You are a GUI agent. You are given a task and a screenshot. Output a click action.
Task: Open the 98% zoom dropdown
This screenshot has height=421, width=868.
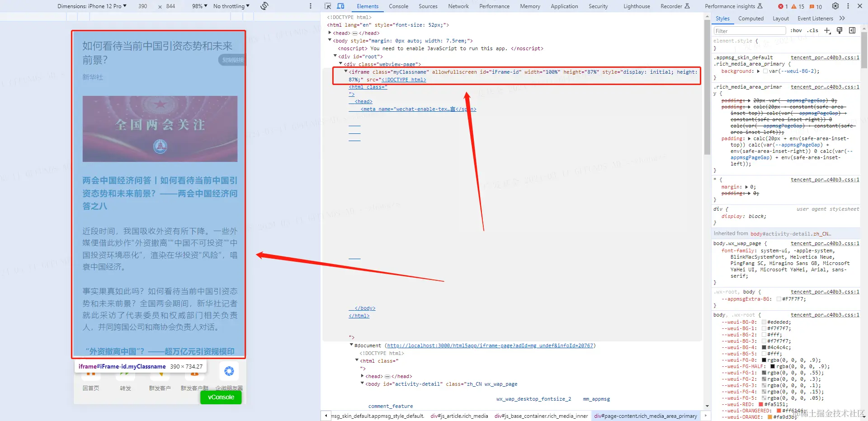click(x=199, y=6)
